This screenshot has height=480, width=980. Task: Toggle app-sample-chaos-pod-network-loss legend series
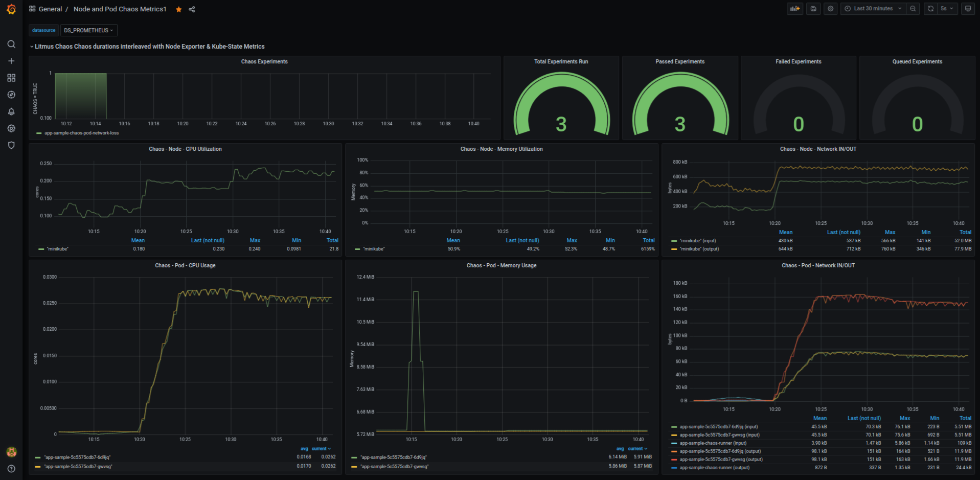click(x=81, y=133)
